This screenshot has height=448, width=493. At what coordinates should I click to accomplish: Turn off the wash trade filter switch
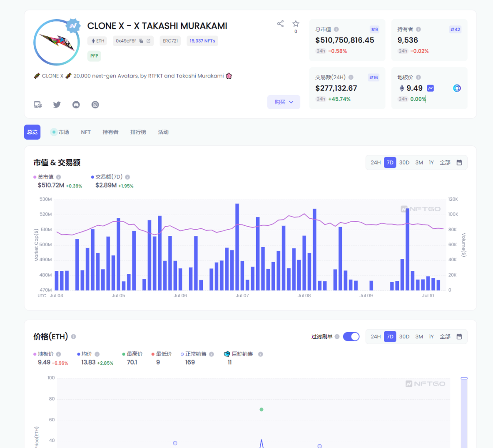(x=351, y=337)
